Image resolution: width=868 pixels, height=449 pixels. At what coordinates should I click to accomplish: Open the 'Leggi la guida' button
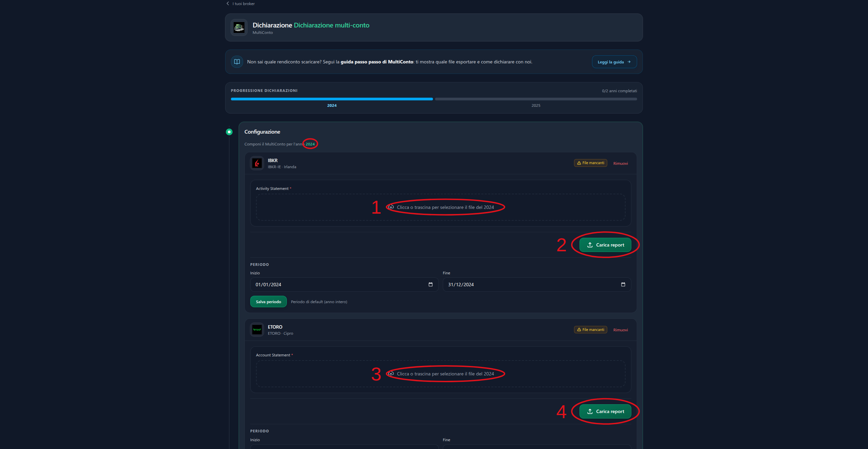click(x=614, y=62)
